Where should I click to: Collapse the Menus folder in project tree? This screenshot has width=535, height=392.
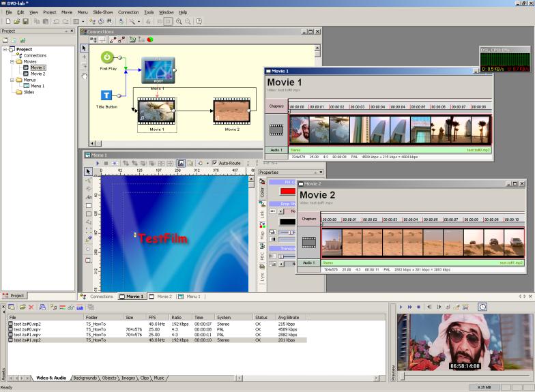11,80
